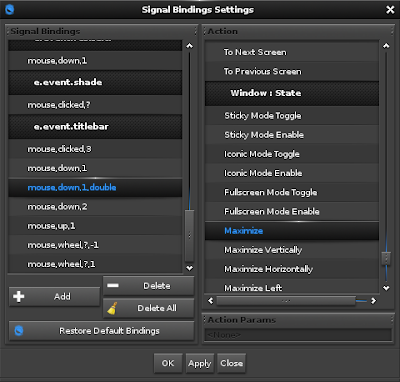Choose Fullscreen Mode Enable action
The width and height of the screenshot is (400, 382).
292,211
